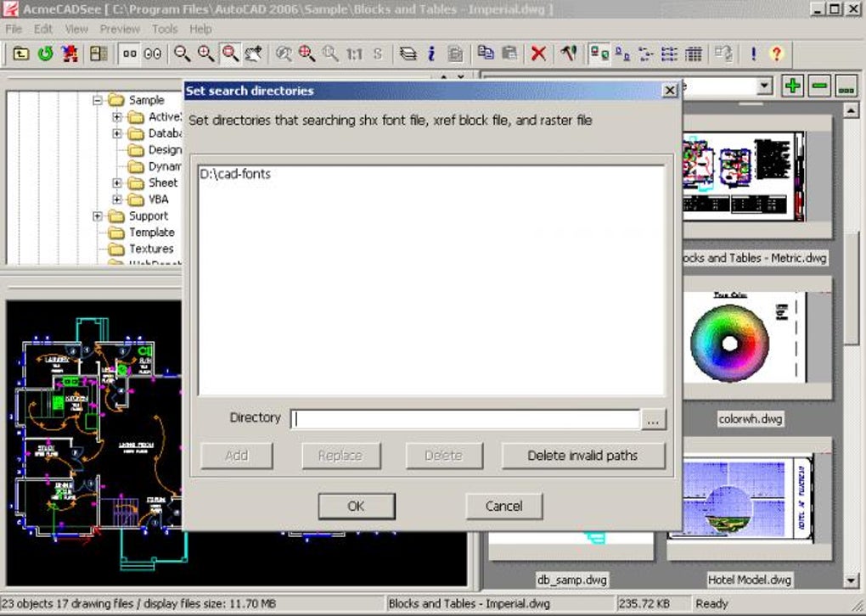
Task: Expand the Sheet folder node
Action: coord(117,182)
